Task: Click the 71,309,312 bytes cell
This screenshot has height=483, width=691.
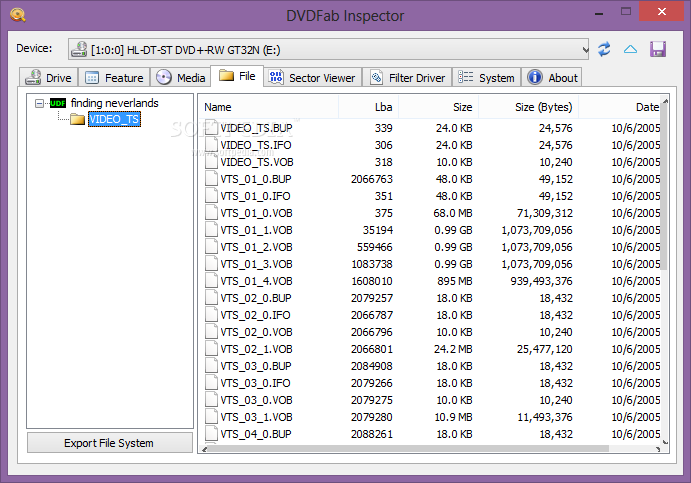Action: point(545,213)
